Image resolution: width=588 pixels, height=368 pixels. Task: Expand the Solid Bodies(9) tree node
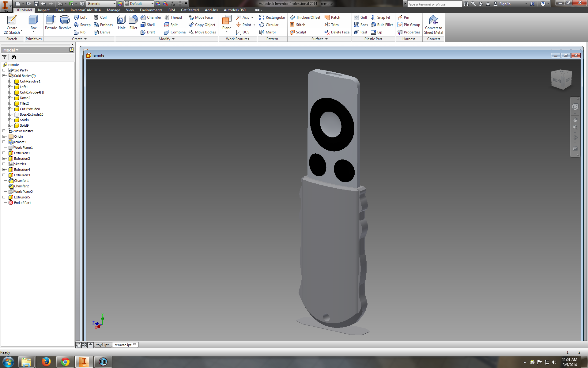pyautogui.click(x=4, y=75)
